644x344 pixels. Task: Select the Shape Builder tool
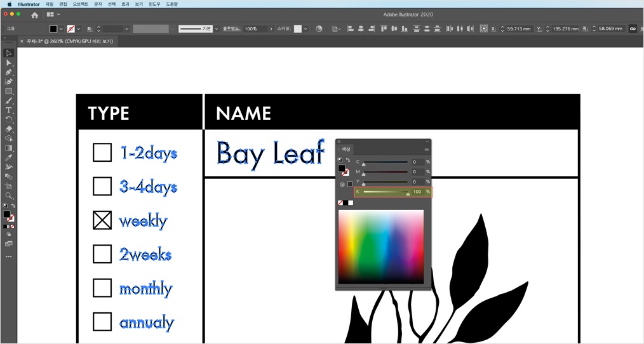click(8, 139)
